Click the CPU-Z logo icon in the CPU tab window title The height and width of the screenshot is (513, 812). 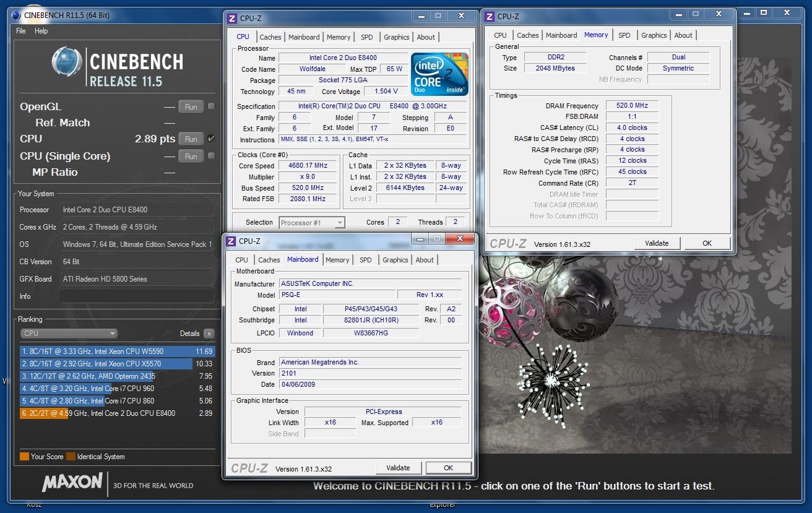coord(232,19)
